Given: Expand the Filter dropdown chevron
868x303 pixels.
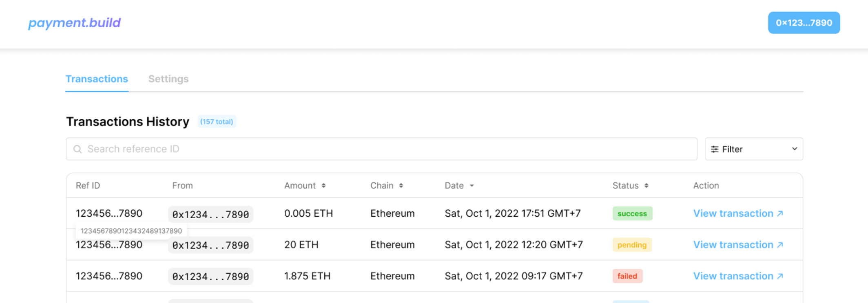Looking at the screenshot, I should [795, 149].
